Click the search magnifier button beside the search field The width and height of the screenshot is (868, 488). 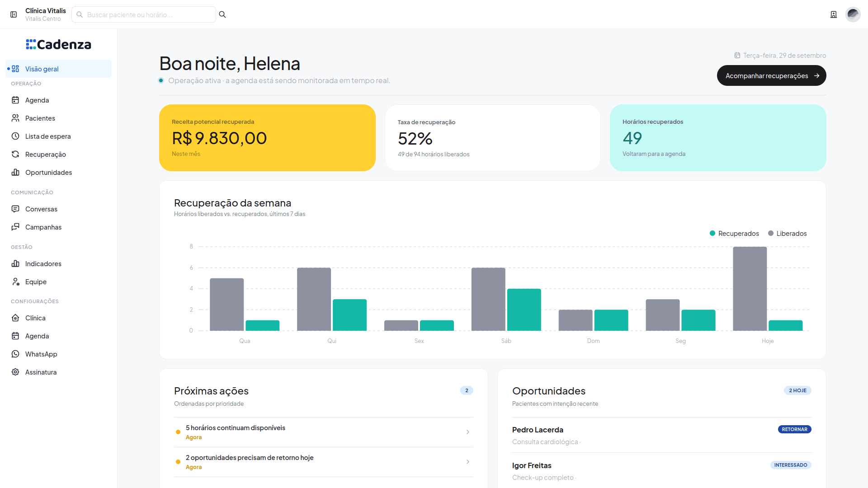tap(222, 14)
